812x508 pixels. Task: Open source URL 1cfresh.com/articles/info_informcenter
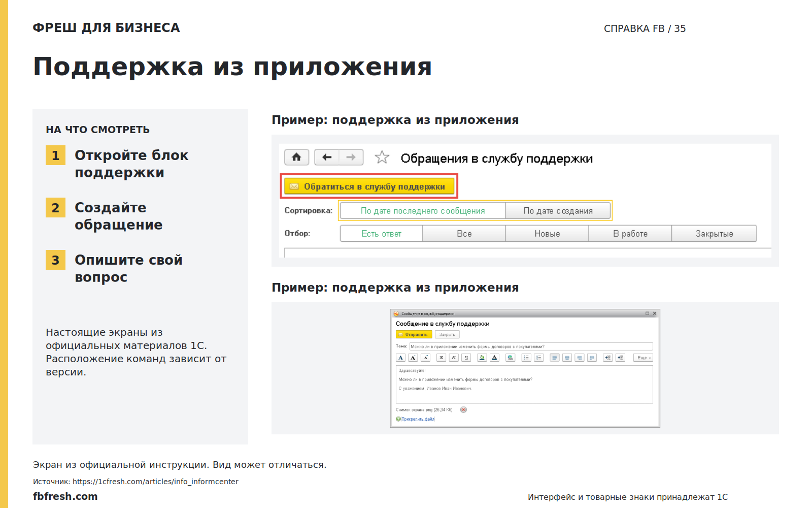[155, 482]
